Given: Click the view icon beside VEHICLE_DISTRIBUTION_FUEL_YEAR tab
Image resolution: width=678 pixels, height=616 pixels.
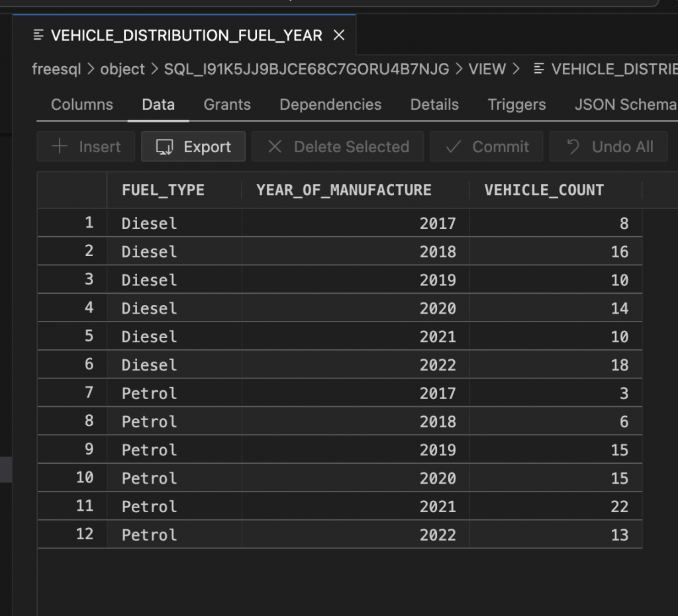Looking at the screenshot, I should pyautogui.click(x=39, y=34).
